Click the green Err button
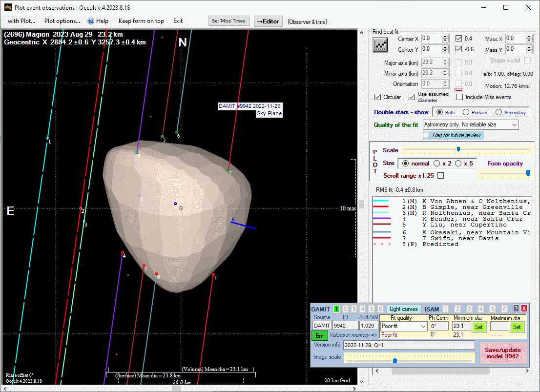540x392 pixels. click(320, 336)
